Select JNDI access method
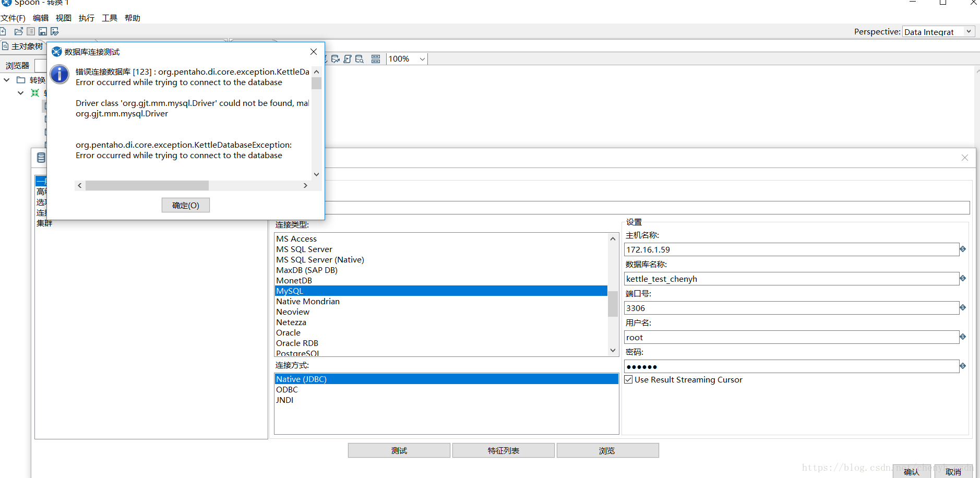The image size is (980, 478). click(x=446, y=400)
